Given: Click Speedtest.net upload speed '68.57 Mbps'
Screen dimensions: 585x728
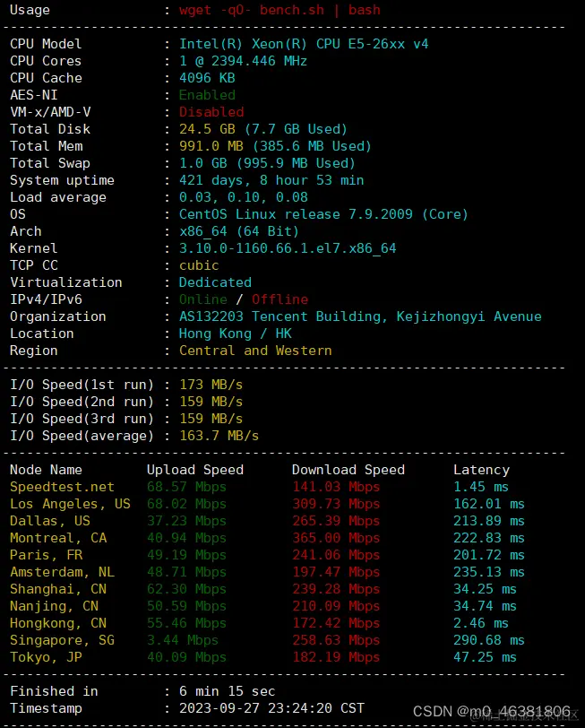Looking at the screenshot, I should 186,487.
